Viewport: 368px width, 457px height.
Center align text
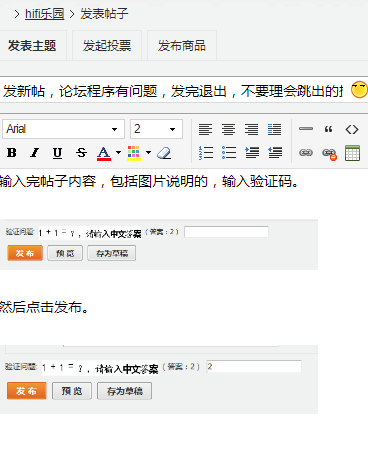(x=228, y=129)
